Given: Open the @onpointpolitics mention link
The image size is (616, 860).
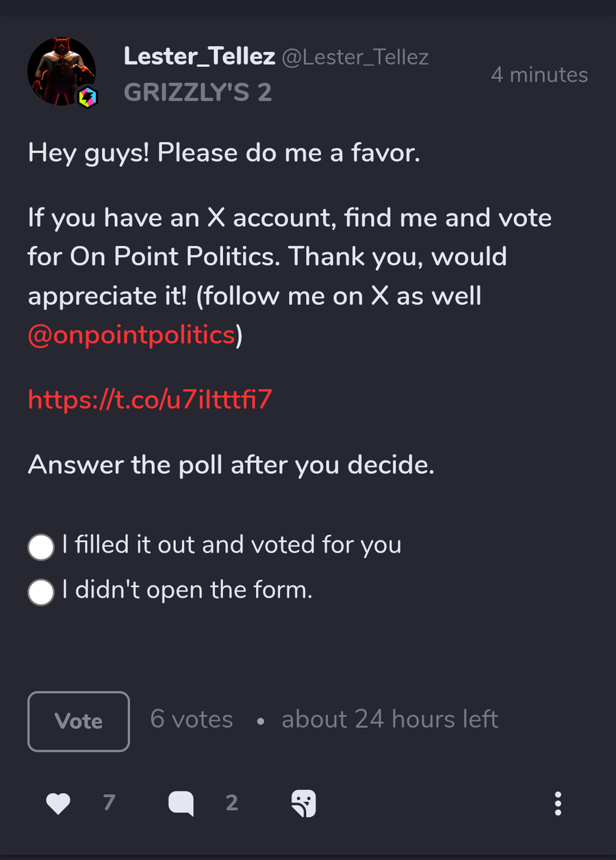Looking at the screenshot, I should (131, 335).
